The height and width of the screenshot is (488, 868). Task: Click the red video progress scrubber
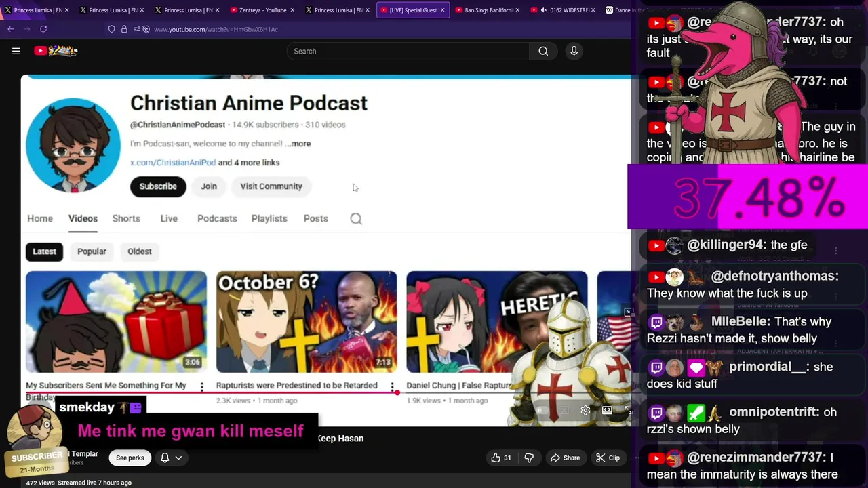(x=397, y=392)
